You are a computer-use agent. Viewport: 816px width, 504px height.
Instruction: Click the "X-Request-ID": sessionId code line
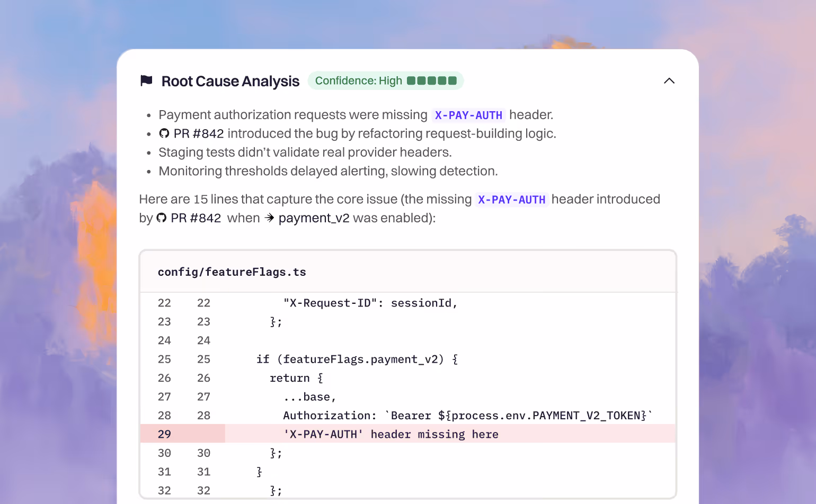pos(370,303)
